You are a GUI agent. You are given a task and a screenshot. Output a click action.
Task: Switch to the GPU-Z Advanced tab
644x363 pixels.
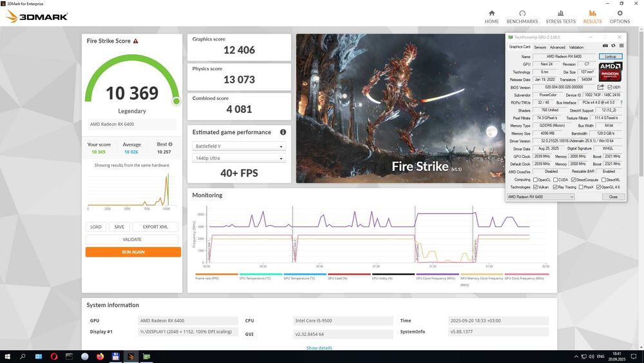click(557, 47)
